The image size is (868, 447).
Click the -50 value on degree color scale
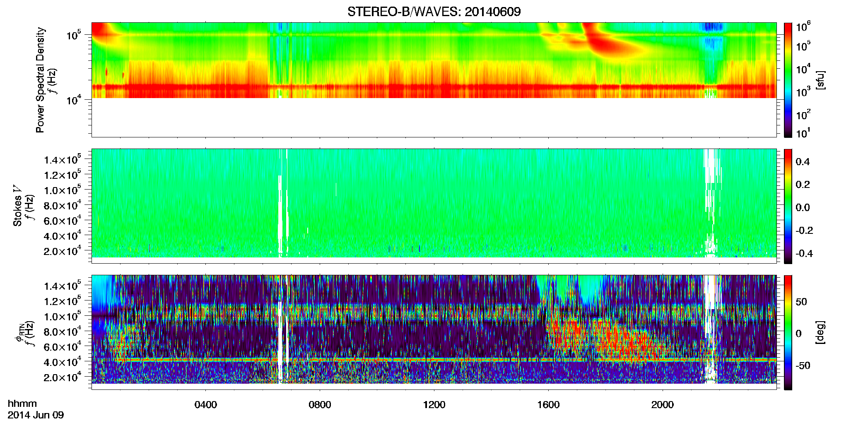803,366
